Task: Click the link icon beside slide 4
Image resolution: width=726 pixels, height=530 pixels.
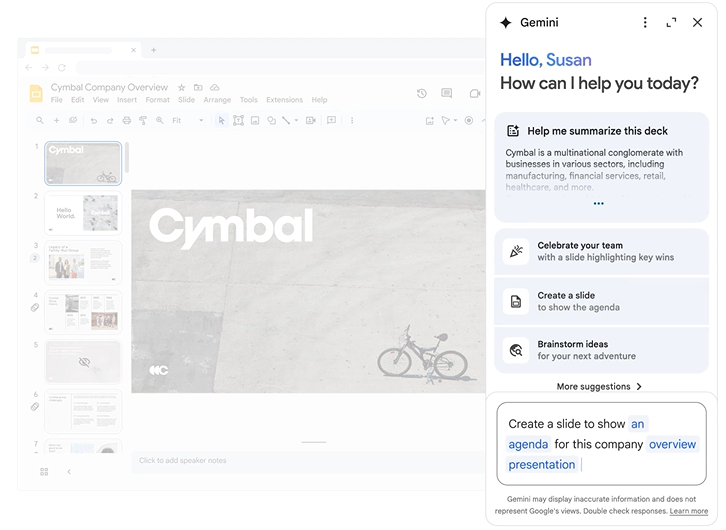Action: (x=35, y=307)
